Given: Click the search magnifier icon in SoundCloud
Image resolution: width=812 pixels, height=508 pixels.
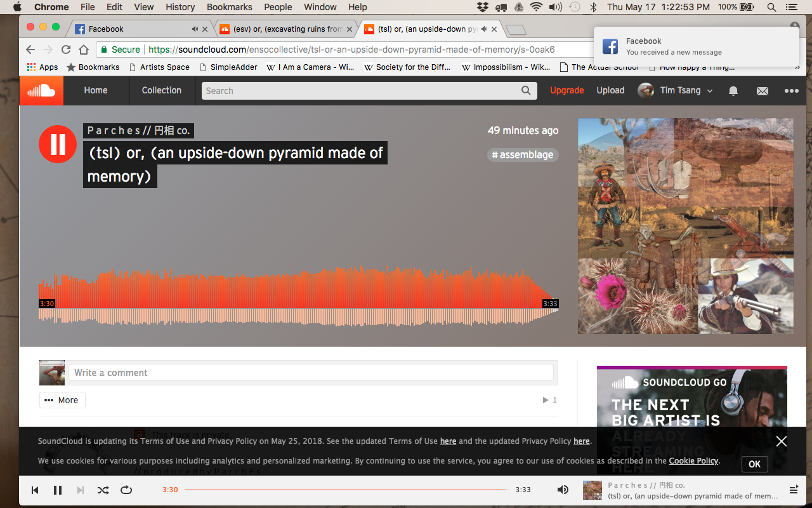Looking at the screenshot, I should pos(526,91).
